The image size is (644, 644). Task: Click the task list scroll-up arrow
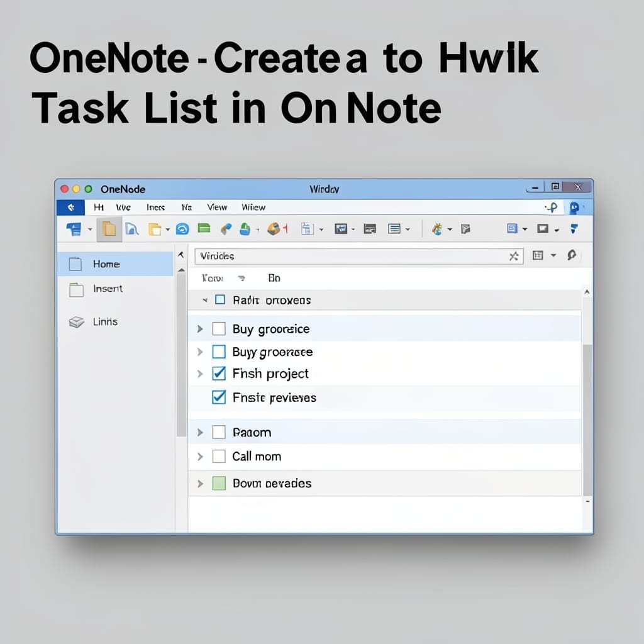click(x=587, y=292)
